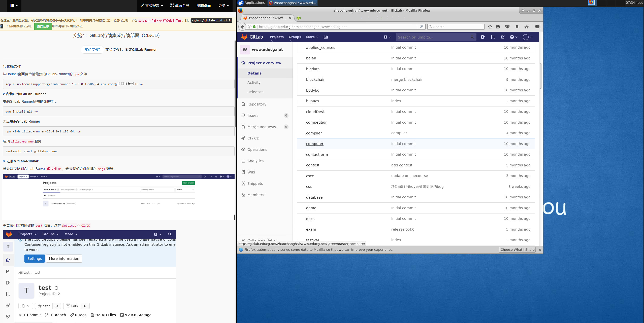Click the Pocket save icon in Firefox
This screenshot has height=323, width=644.
coord(507,27)
